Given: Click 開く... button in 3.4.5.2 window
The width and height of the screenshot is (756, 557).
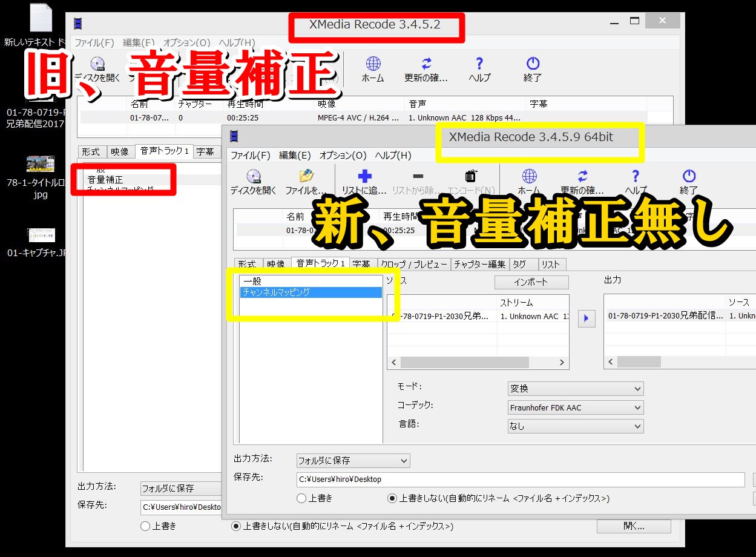Looking at the screenshot, I should tap(634, 527).
